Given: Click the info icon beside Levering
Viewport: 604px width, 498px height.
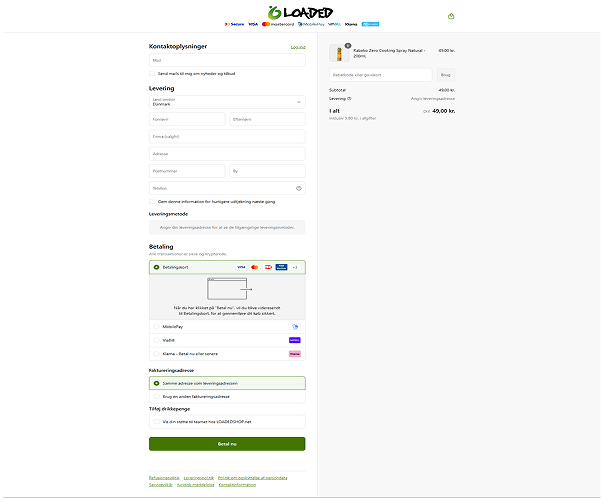Looking at the screenshot, I should [x=350, y=99].
